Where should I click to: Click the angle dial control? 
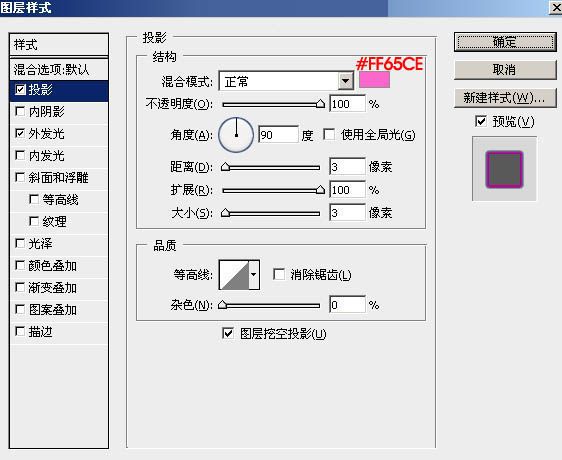(x=236, y=135)
